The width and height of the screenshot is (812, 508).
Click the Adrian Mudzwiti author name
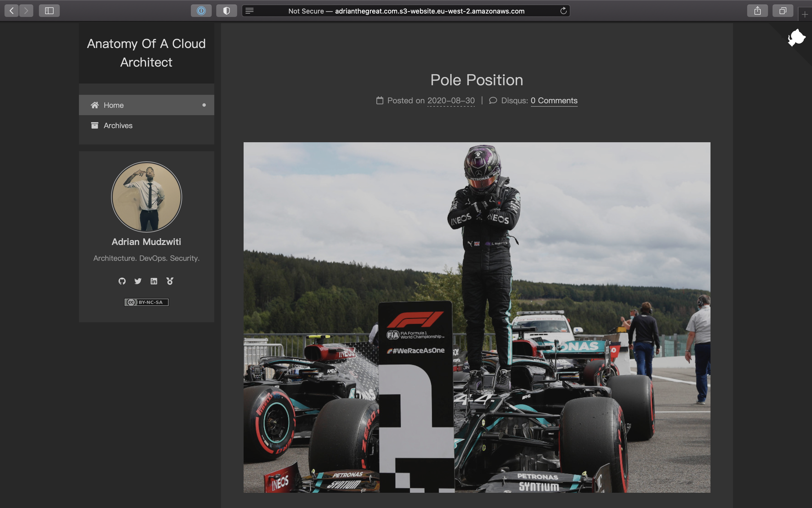click(x=146, y=242)
